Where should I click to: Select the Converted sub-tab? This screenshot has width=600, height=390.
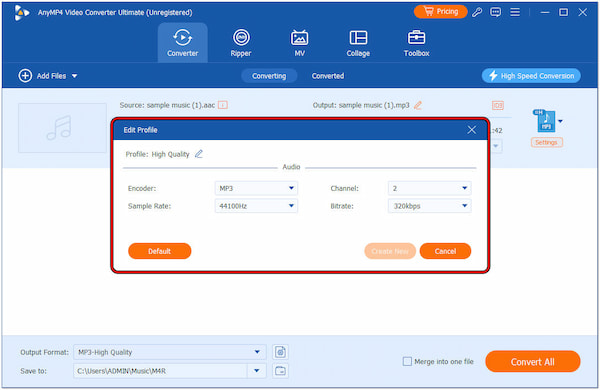328,76
